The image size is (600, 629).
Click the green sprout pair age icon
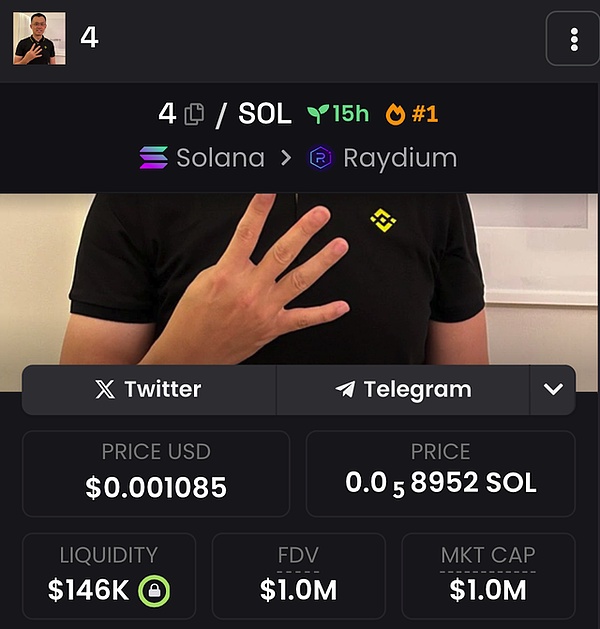point(318,114)
